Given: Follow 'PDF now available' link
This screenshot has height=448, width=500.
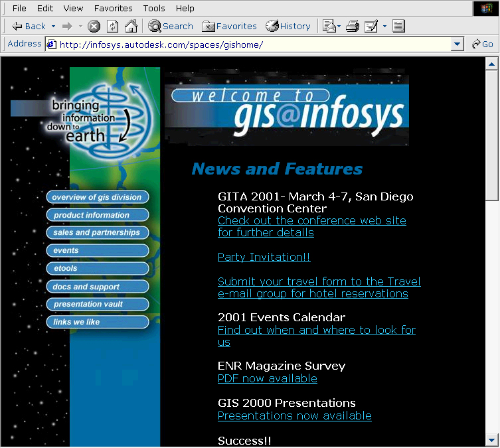Looking at the screenshot, I should tap(267, 378).
